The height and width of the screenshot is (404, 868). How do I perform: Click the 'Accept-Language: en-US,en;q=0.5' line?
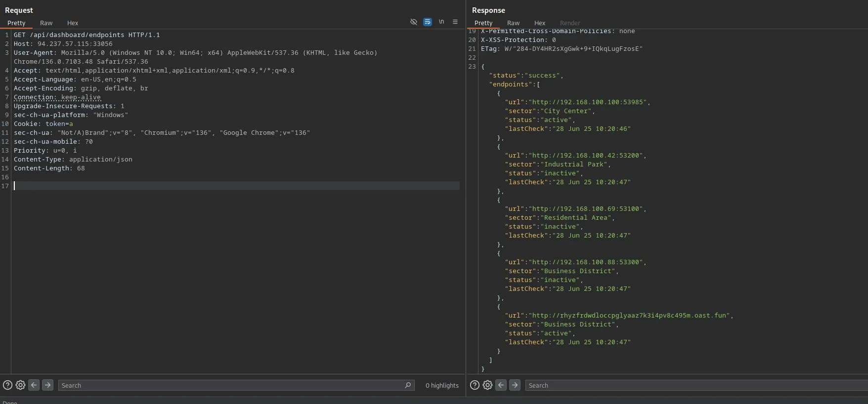point(75,80)
